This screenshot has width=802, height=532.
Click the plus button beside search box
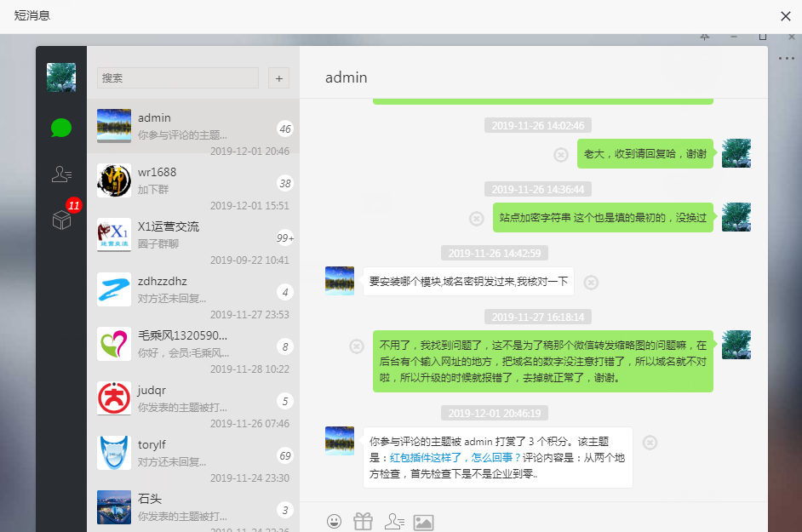(278, 78)
